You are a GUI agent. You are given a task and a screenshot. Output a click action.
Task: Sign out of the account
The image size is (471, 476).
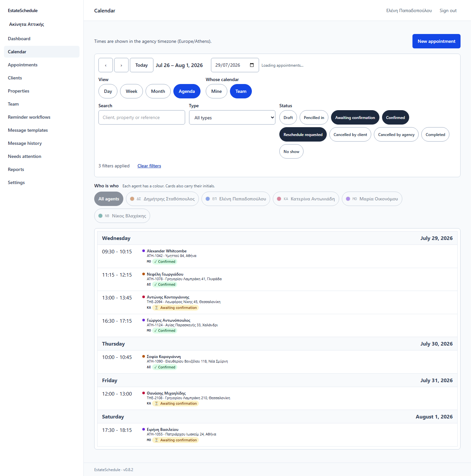point(448,10)
